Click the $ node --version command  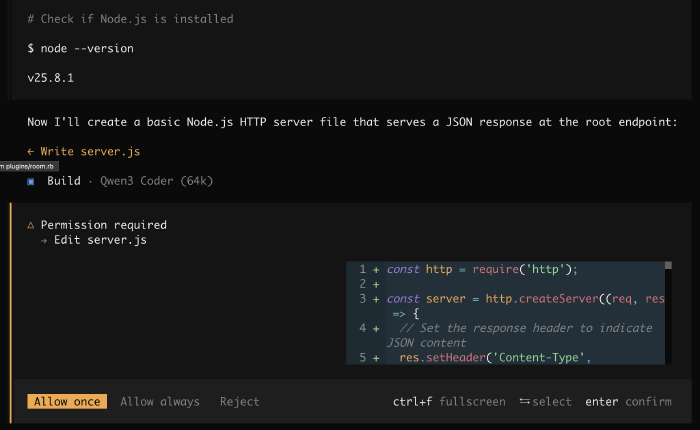pos(80,48)
